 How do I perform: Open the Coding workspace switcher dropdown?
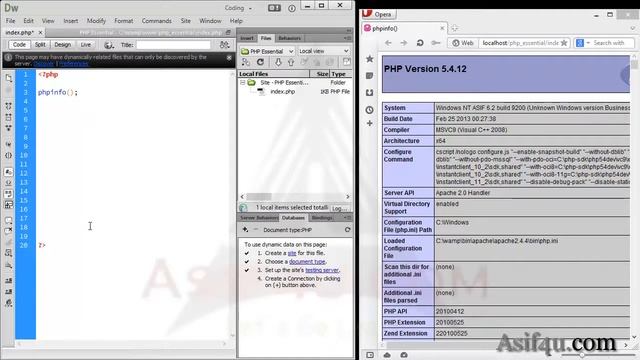pyautogui.click(x=238, y=8)
